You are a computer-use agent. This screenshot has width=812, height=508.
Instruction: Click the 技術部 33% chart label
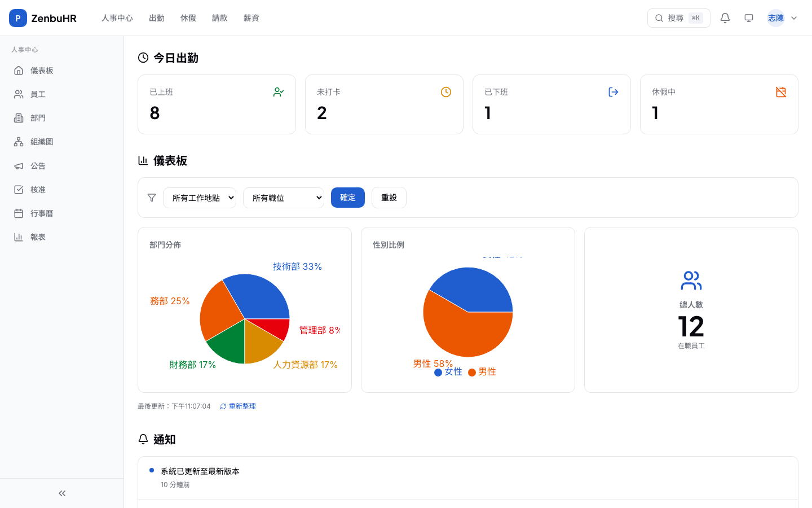pos(298,266)
